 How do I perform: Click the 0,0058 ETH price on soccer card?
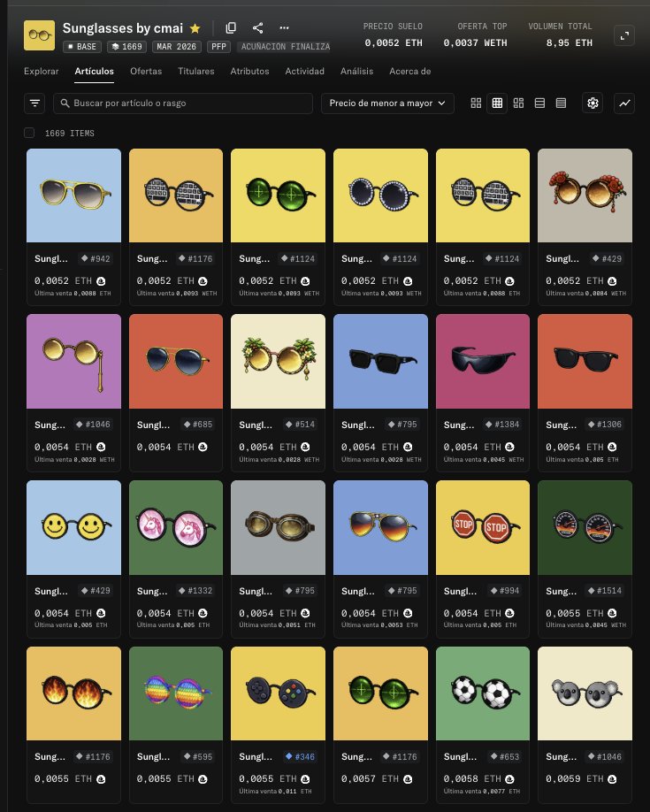tap(472, 779)
